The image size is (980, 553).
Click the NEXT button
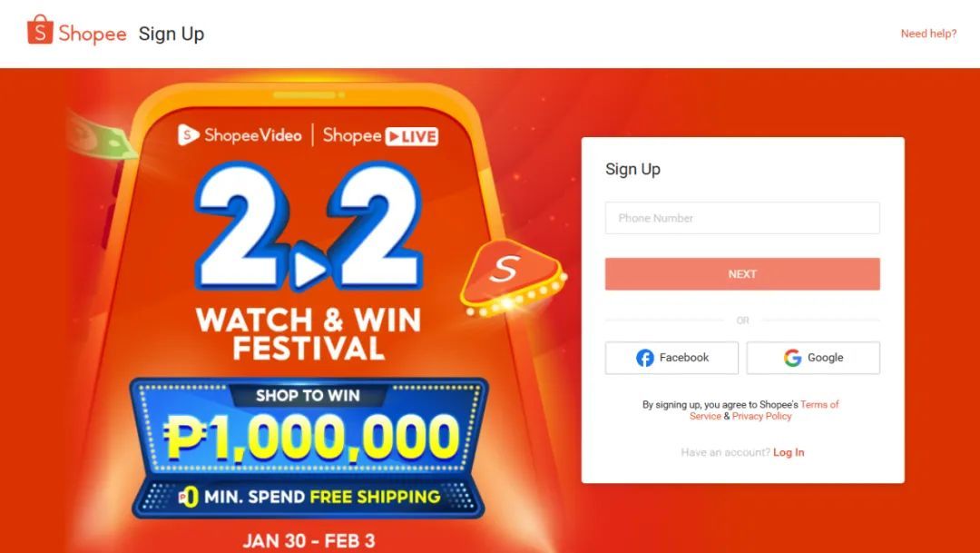pyautogui.click(x=742, y=274)
